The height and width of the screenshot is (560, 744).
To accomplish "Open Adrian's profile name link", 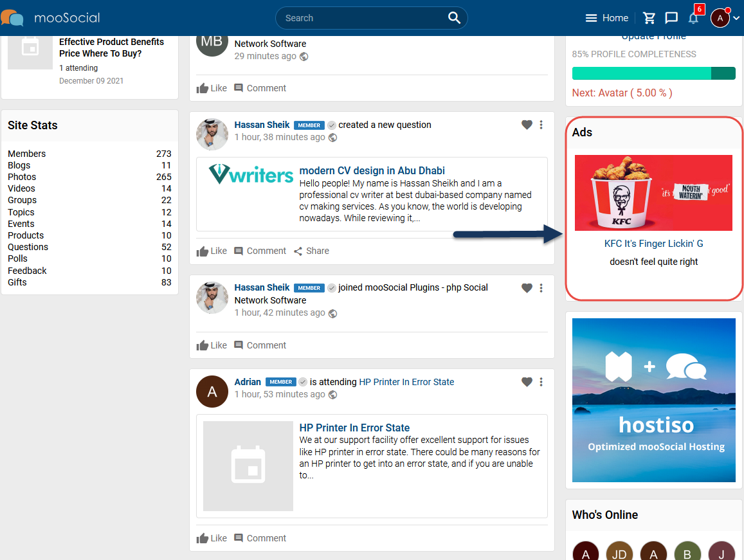I will pyautogui.click(x=248, y=382).
